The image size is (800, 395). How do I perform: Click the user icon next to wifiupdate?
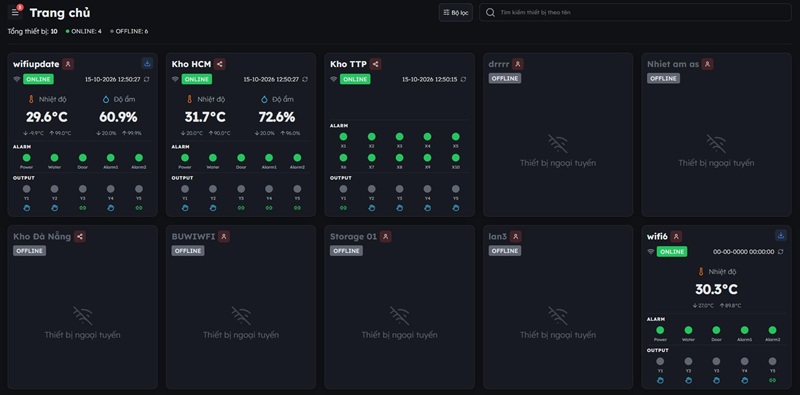point(68,64)
